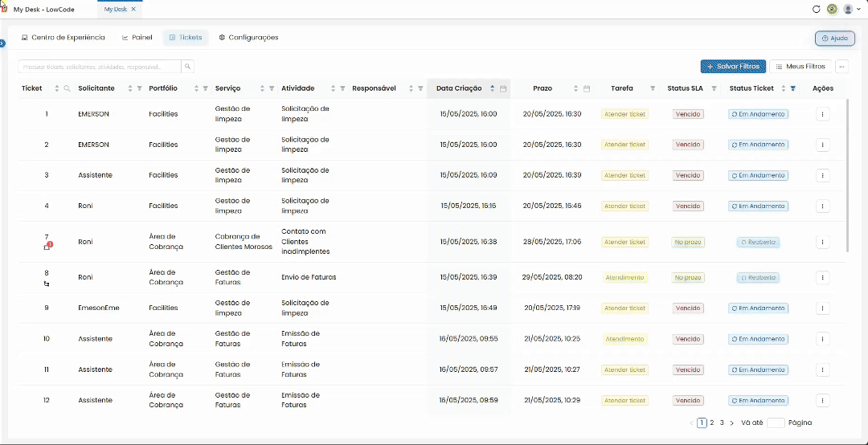Click the search icon in Ticket column header
This screenshot has height=445, width=868.
pos(67,88)
